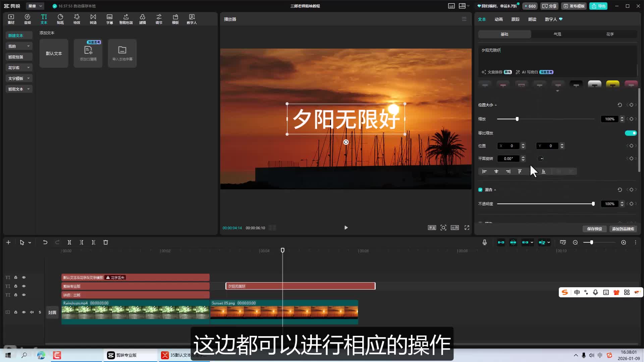The width and height of the screenshot is (644, 362).
Task: Open the 特效 effects panel
Action: (77, 19)
